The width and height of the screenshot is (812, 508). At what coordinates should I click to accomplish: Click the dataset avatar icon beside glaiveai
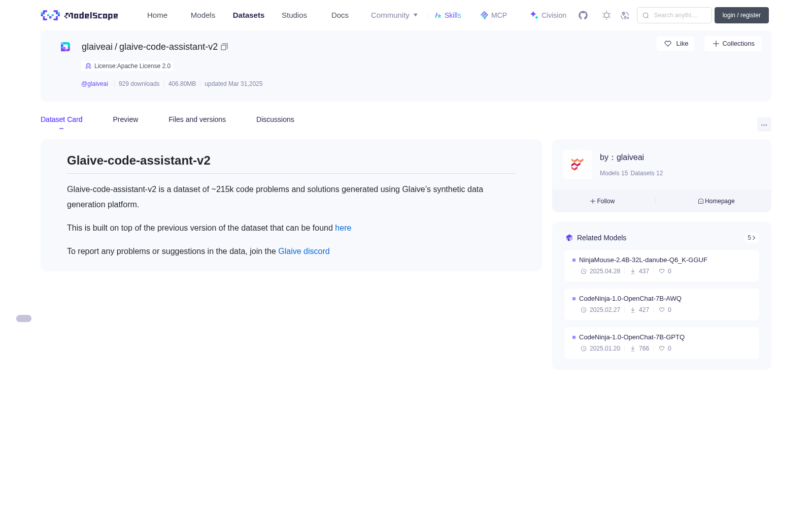tap(65, 47)
